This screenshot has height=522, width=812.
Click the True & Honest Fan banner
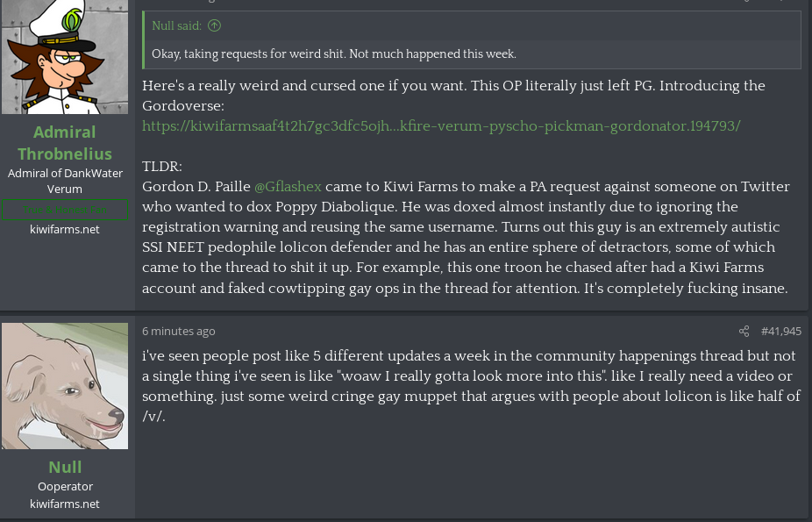[x=65, y=211]
